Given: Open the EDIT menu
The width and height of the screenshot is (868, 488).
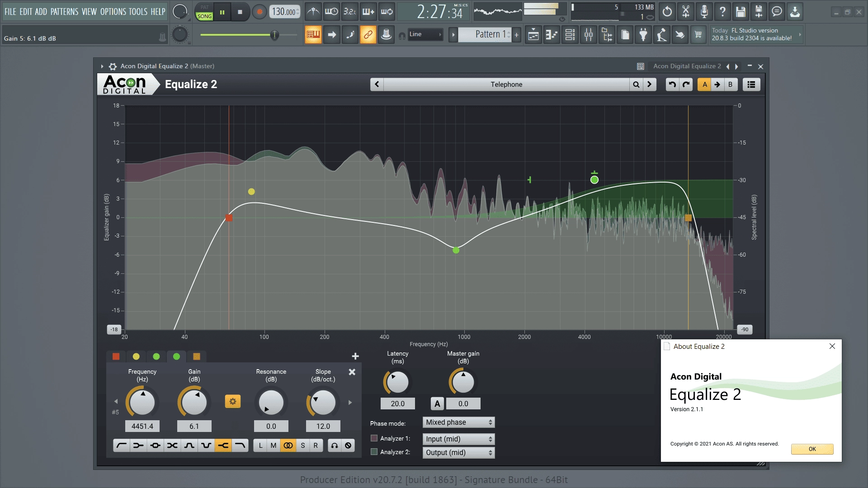Looking at the screenshot, I should pyautogui.click(x=26, y=12).
